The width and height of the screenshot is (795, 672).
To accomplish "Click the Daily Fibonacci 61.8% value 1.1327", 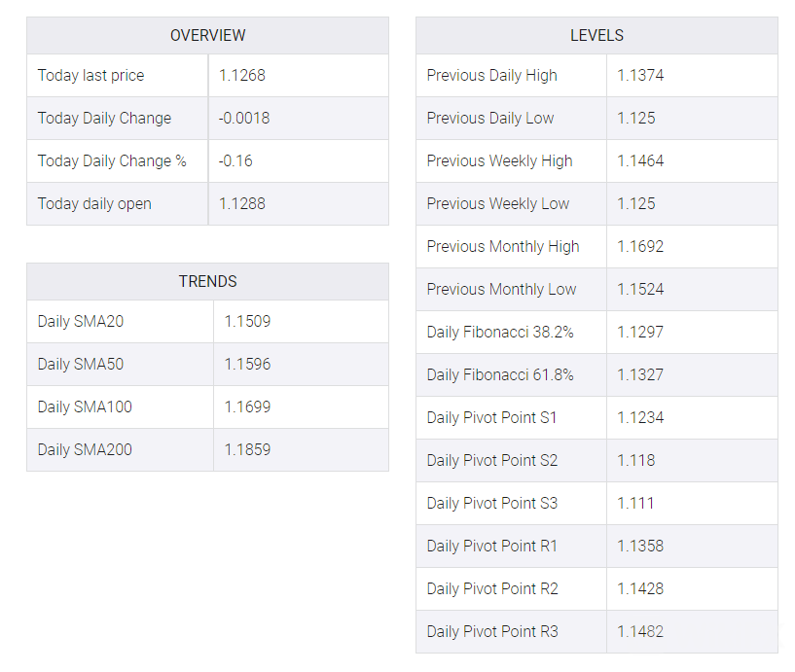I will click(640, 374).
